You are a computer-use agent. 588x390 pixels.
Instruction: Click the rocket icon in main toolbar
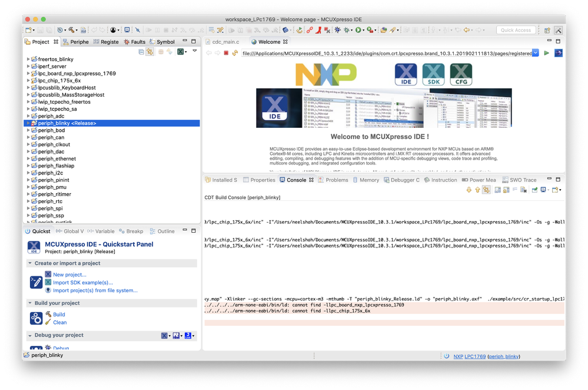[392, 30]
